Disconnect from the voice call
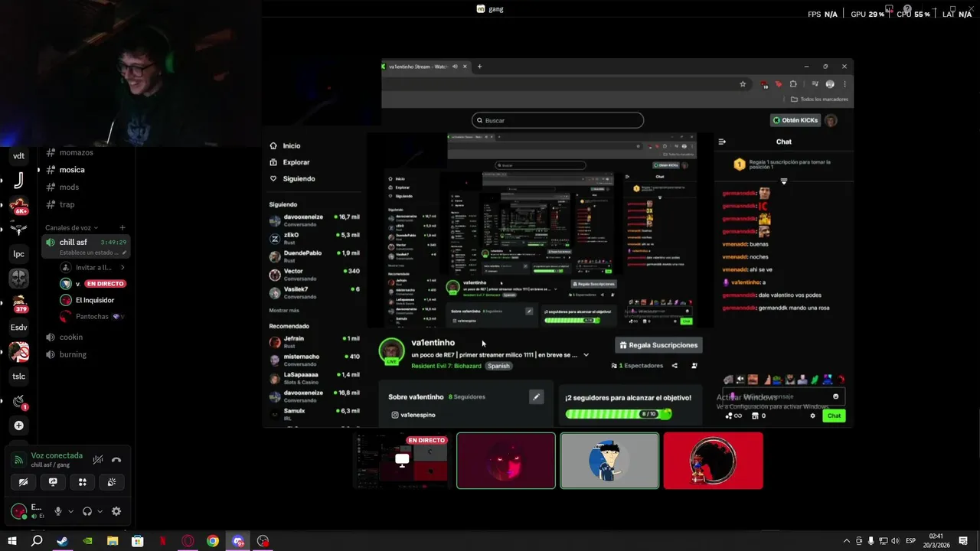This screenshot has height=551, width=980. click(116, 460)
